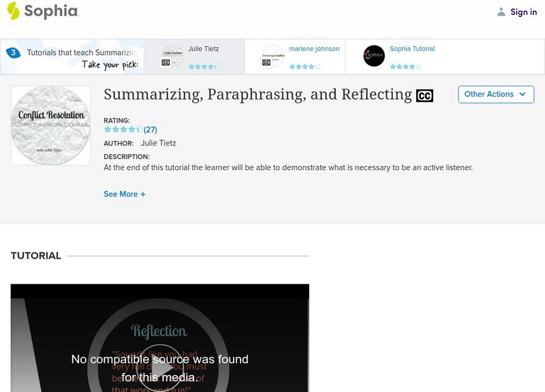Click the Summarizing, Paraphrasing, and Reflecting title
Viewport: 545px width, 392px height.
(x=258, y=95)
